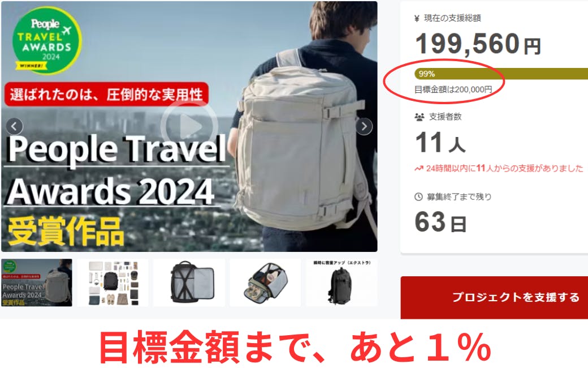Click the 199,560円 total amount
Screen dimensions: 588x368
pyautogui.click(x=478, y=44)
